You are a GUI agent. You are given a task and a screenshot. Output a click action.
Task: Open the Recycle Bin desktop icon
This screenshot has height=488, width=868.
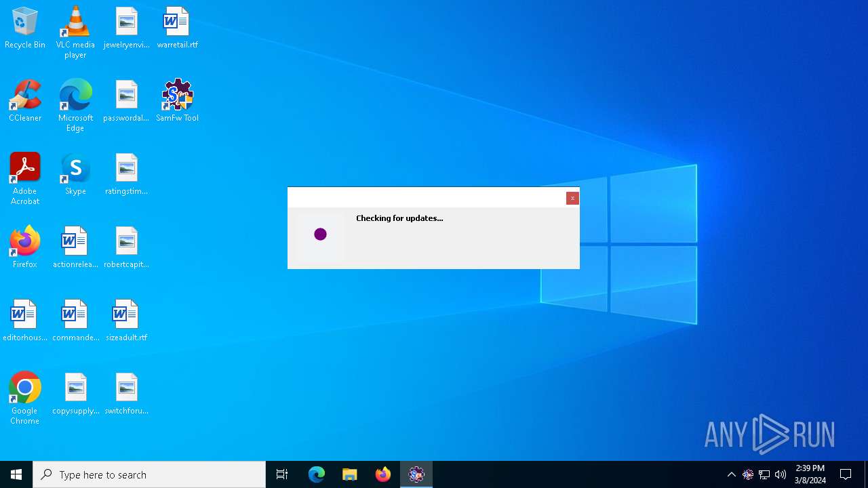(x=25, y=28)
